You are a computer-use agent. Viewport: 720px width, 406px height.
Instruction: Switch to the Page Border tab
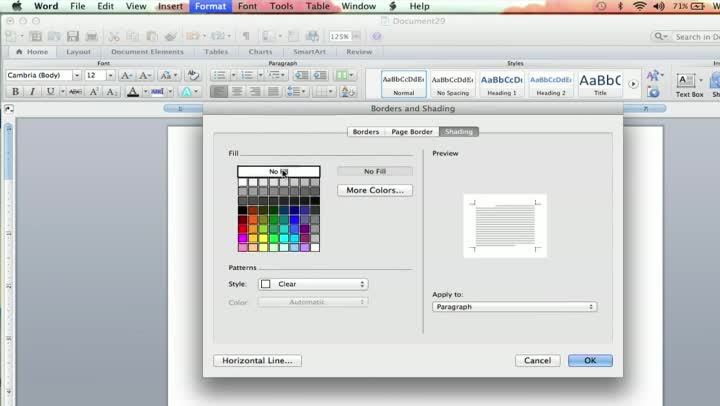412,131
